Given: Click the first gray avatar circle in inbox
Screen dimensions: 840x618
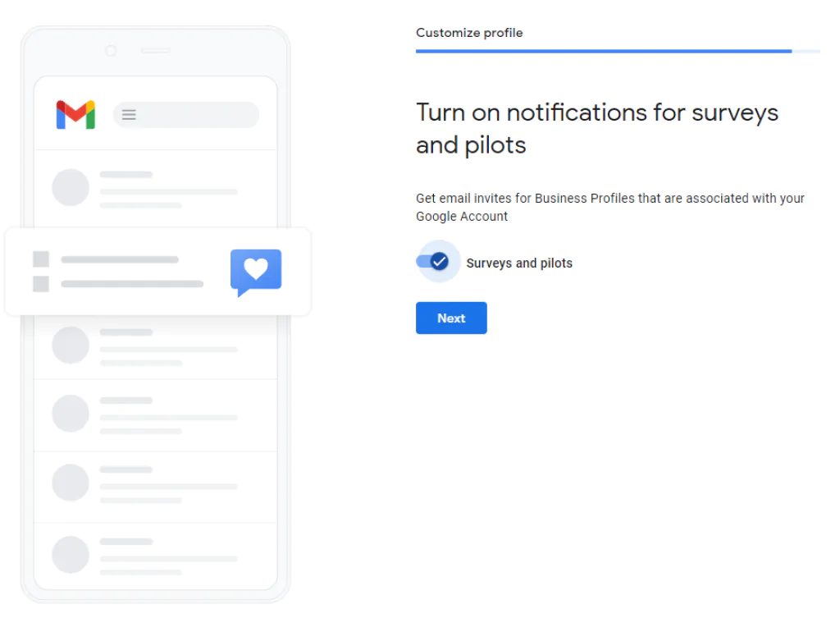Looking at the screenshot, I should 71,188.
